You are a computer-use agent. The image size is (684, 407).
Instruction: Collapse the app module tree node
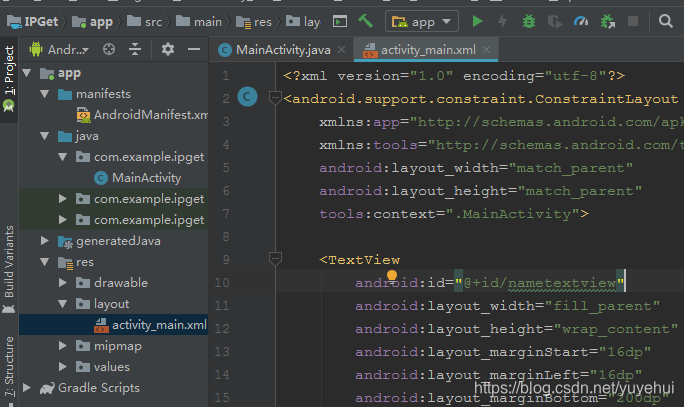click(x=27, y=73)
